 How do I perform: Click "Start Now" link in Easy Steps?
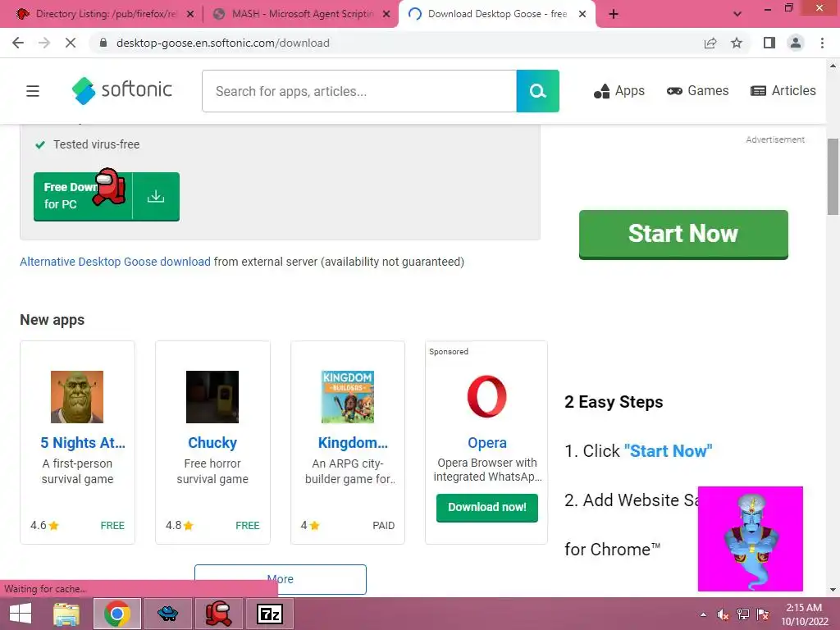tap(668, 451)
